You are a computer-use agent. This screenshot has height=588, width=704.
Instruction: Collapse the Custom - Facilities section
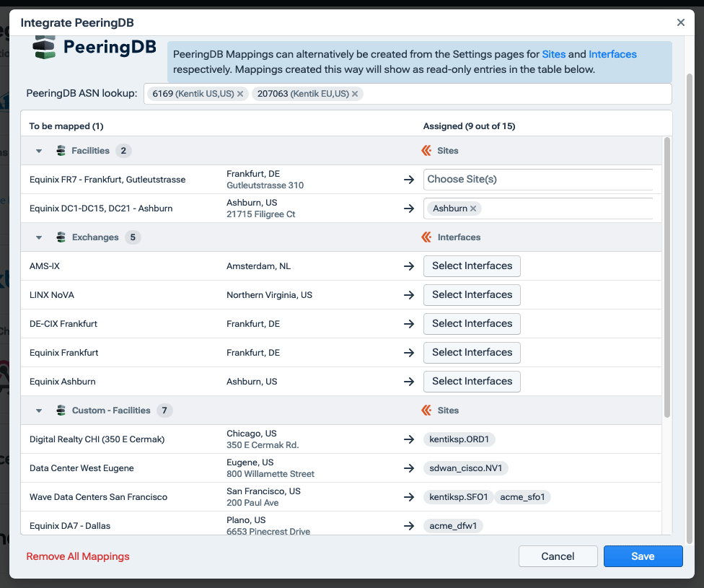[x=38, y=410]
